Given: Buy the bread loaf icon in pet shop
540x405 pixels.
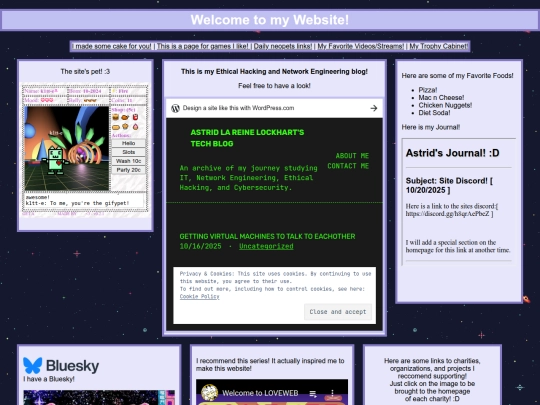Looking at the screenshot, I should pos(116,127).
